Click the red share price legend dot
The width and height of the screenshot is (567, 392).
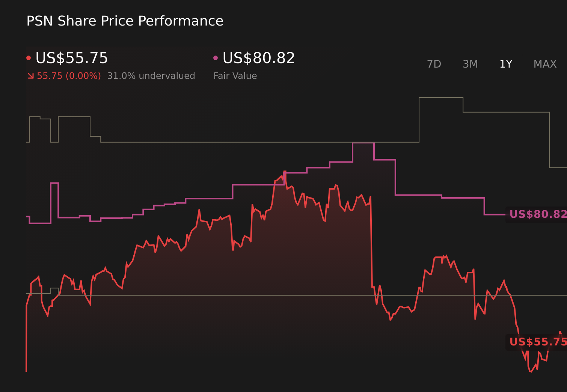[x=29, y=57]
